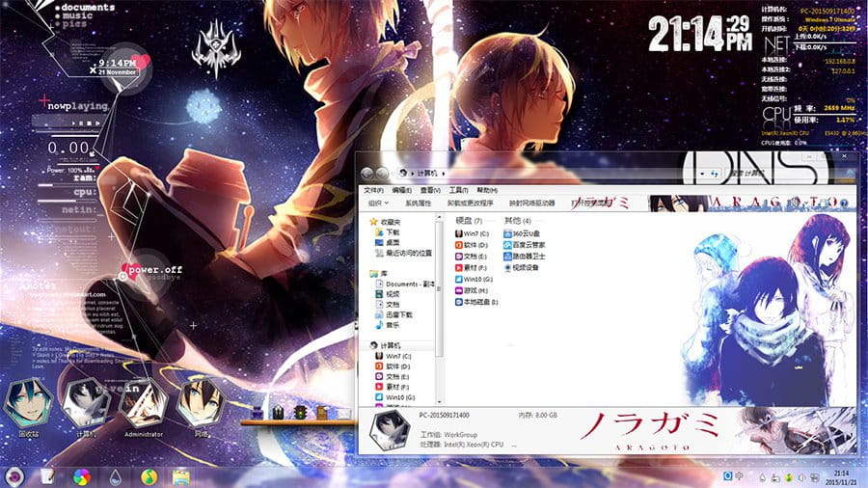
Task: Collapse the 硬盘 (7) group header
Action: coord(469,220)
